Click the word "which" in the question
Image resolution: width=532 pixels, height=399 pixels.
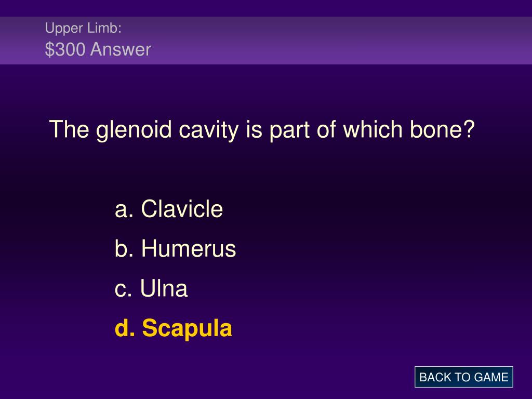point(373,129)
